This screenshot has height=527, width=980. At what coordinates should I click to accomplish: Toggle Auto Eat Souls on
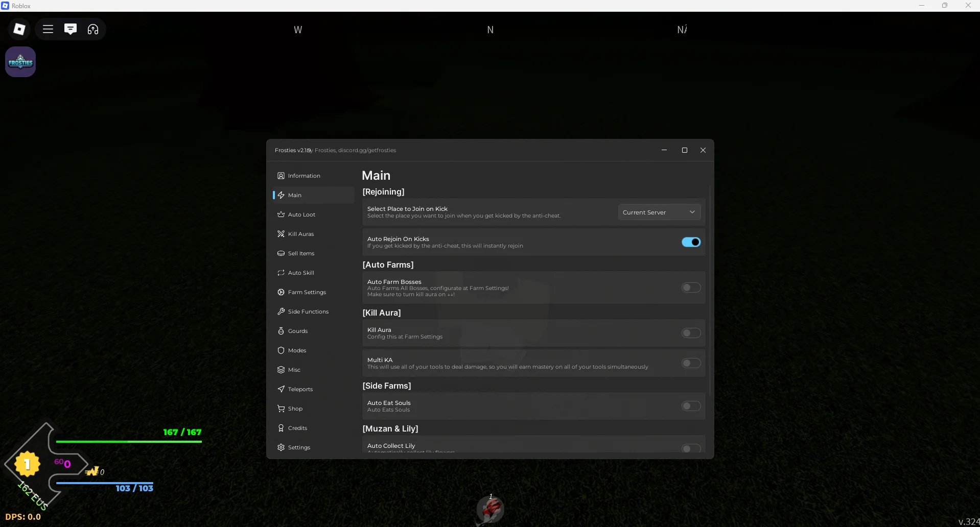[x=691, y=406]
